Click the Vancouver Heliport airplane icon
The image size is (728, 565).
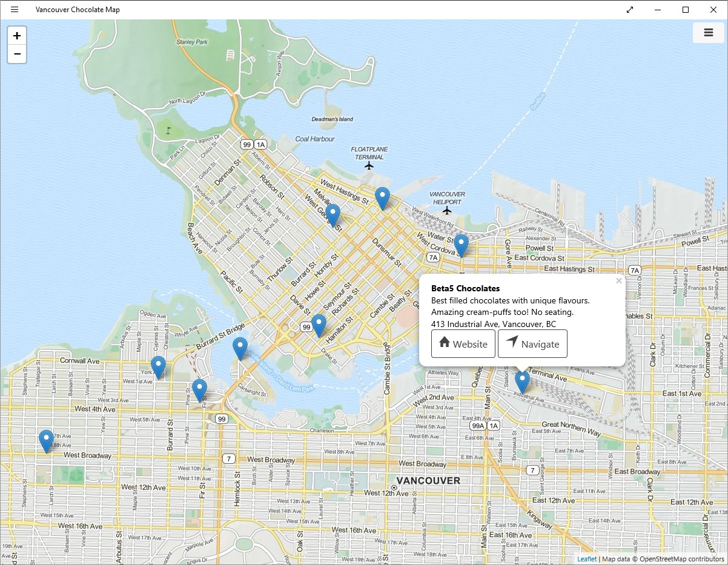coord(447,211)
